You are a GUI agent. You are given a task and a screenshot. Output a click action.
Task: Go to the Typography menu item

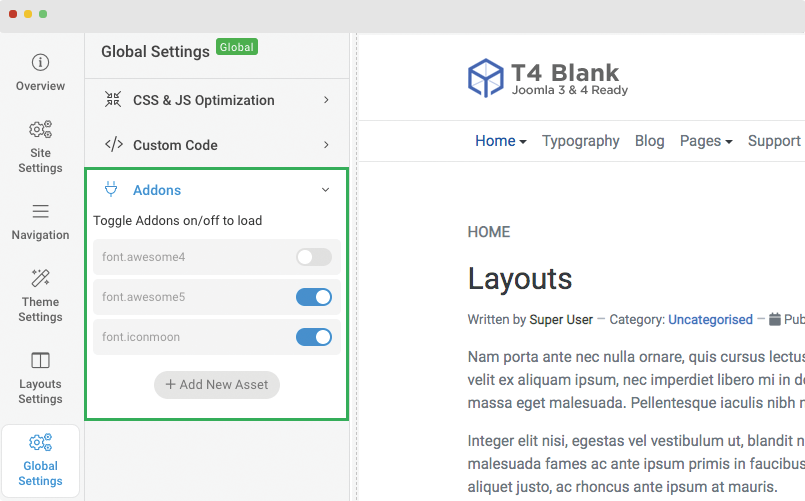click(x=581, y=141)
